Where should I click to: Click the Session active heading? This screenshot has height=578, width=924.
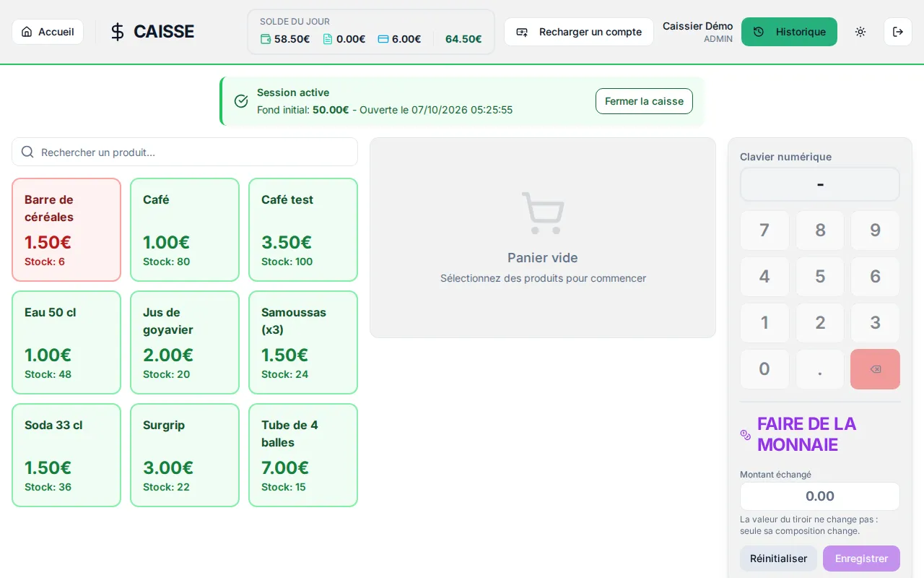(x=293, y=92)
